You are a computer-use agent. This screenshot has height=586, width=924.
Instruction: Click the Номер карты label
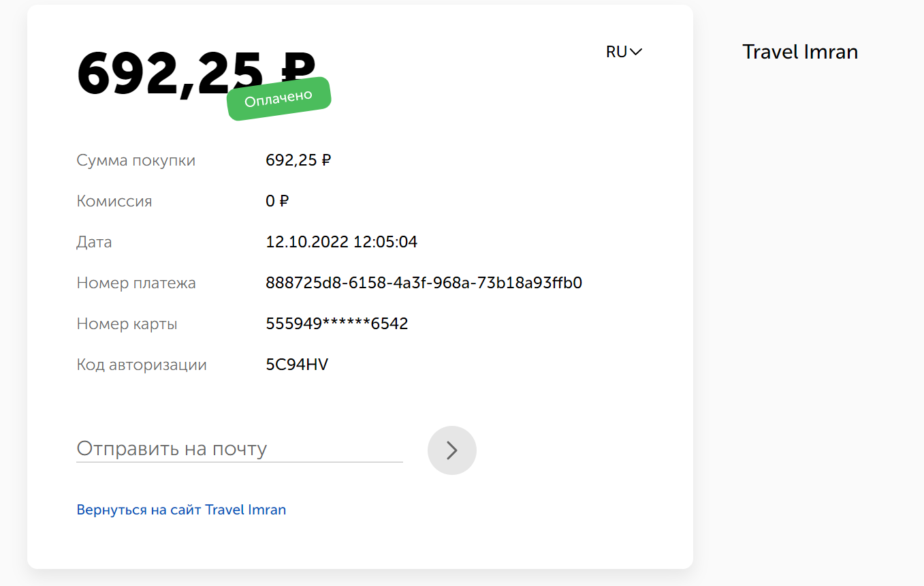[127, 324]
